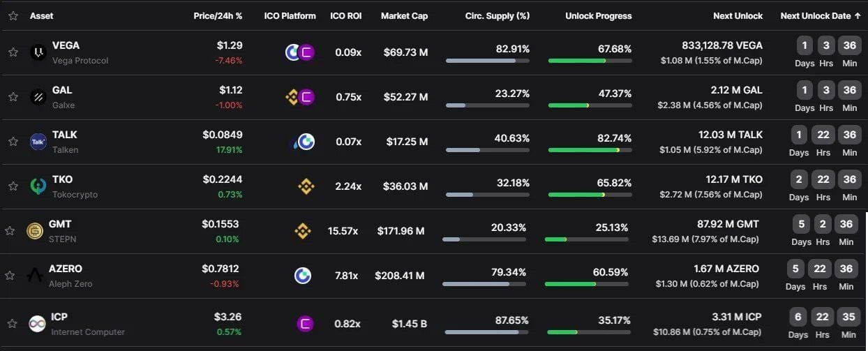Add ICP to favorites with star
The height and width of the screenshot is (351, 868).
click(x=12, y=324)
